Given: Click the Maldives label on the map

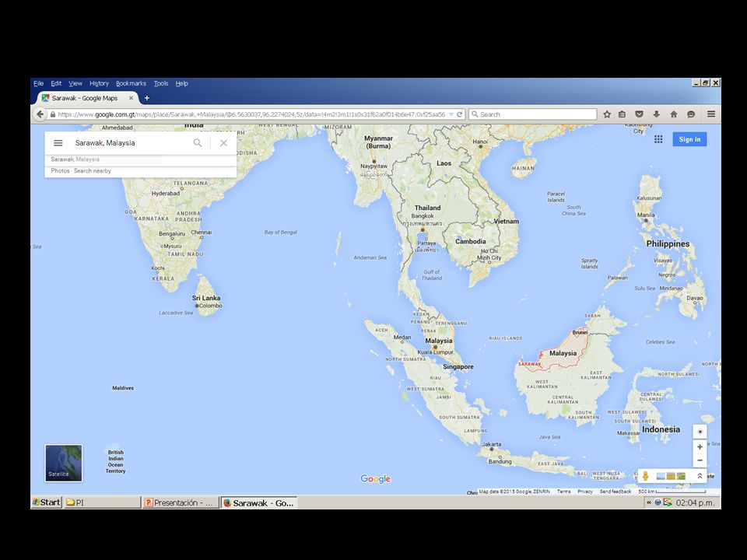Looking at the screenshot, I should [x=123, y=388].
